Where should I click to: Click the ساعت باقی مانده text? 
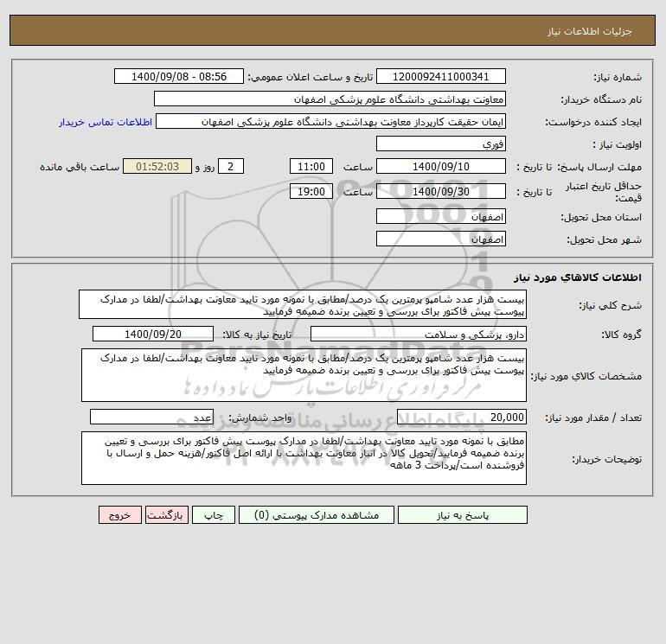[x=80, y=167]
